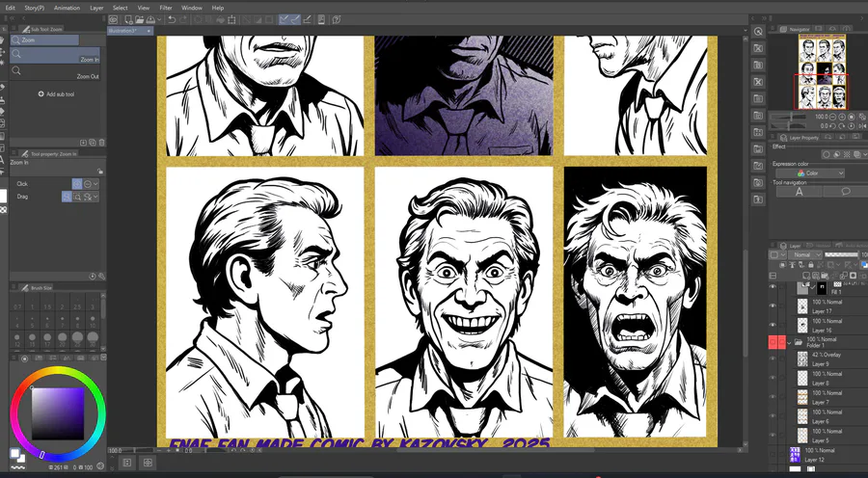Click the Border effect circle icon
Image resolution: width=868 pixels, height=478 pixels.
(827, 154)
